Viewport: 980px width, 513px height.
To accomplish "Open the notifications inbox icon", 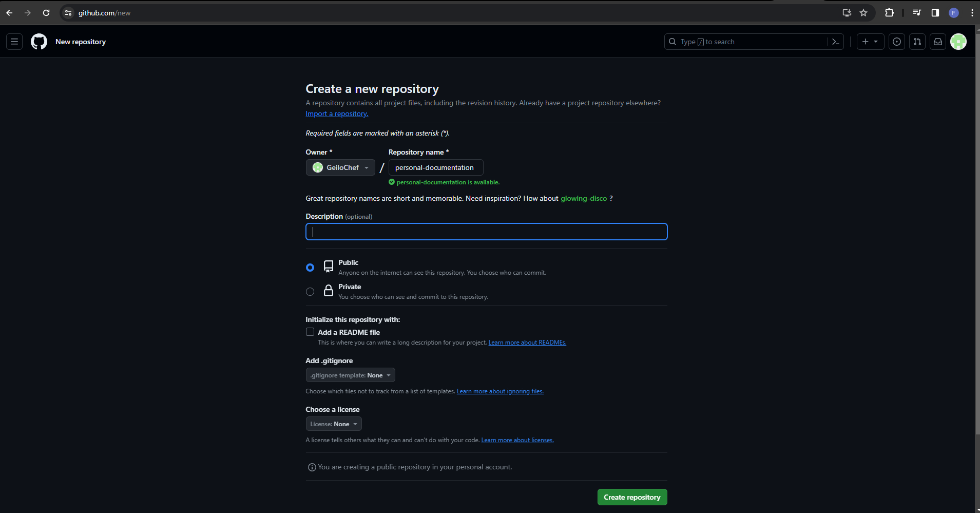I will pyautogui.click(x=938, y=42).
